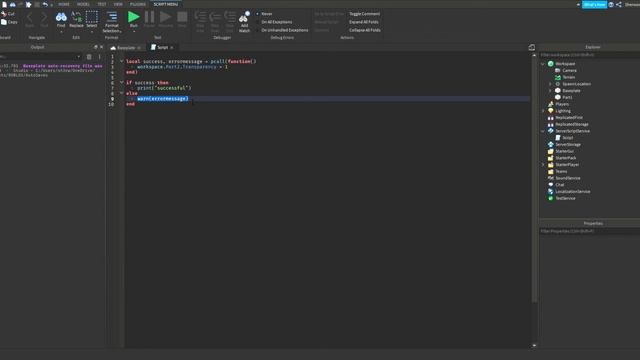Screen dimensions: 640x360
Task: Open the MODEL ribbon tab
Action: click(x=83, y=4)
